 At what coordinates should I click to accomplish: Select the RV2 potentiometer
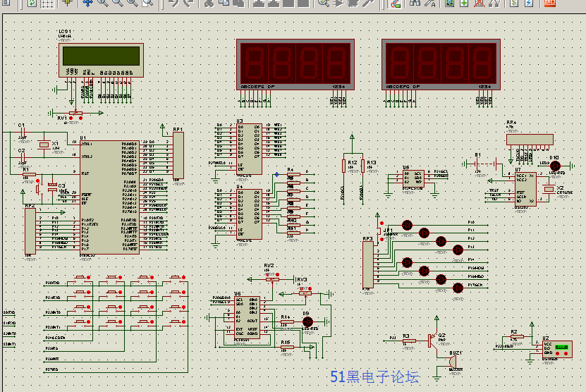pyautogui.click(x=272, y=279)
